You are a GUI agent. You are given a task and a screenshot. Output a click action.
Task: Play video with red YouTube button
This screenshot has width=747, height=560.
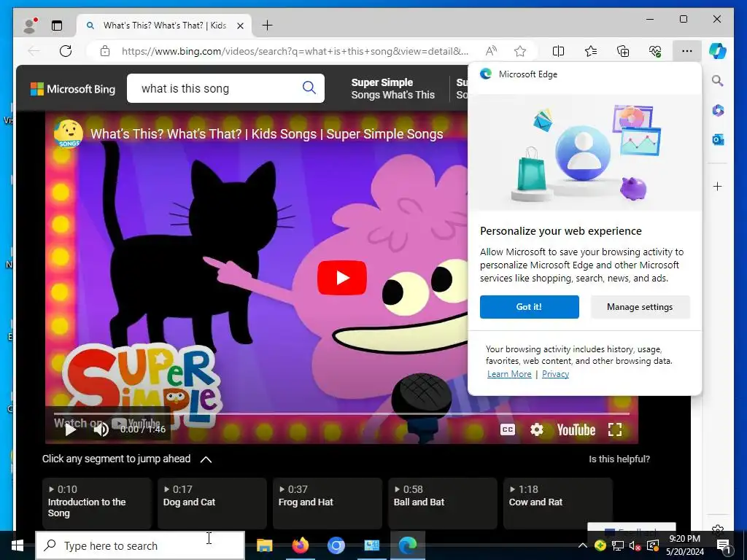click(x=342, y=278)
